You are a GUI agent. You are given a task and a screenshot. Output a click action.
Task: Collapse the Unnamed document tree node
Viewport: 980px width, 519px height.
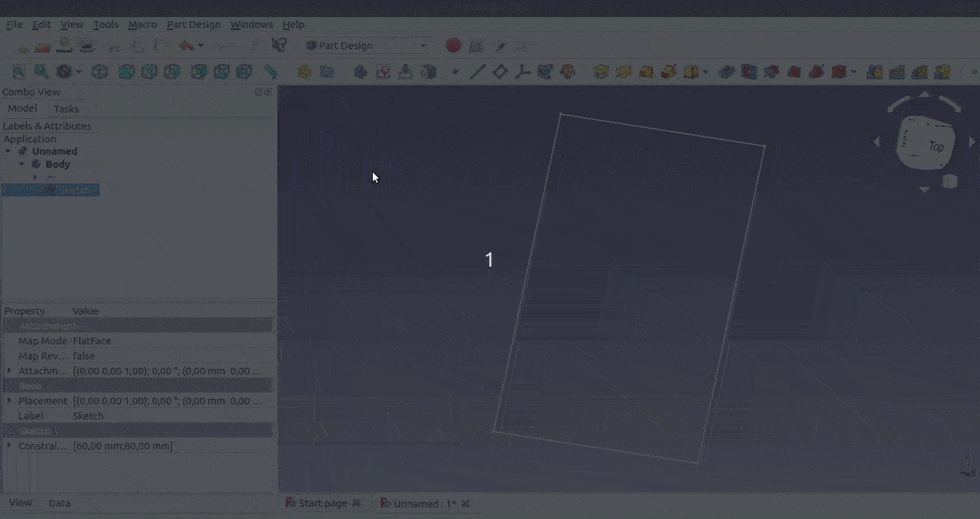coord(7,151)
